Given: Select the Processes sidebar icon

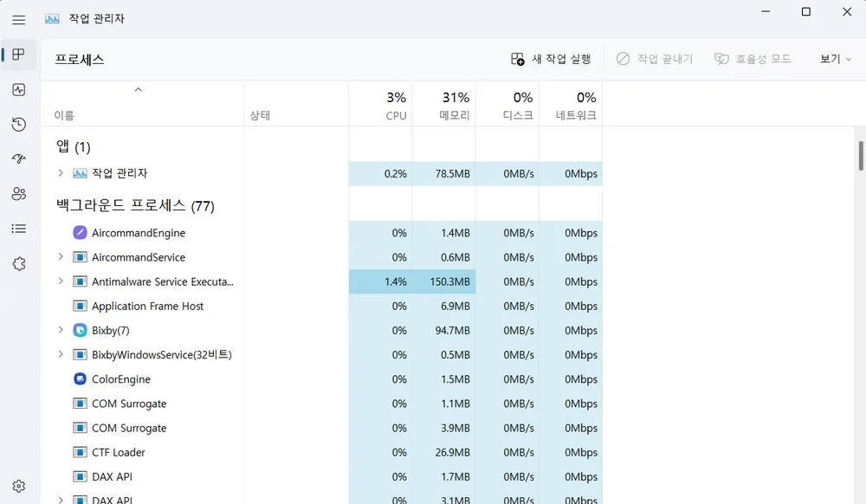Looking at the screenshot, I should click(x=19, y=54).
